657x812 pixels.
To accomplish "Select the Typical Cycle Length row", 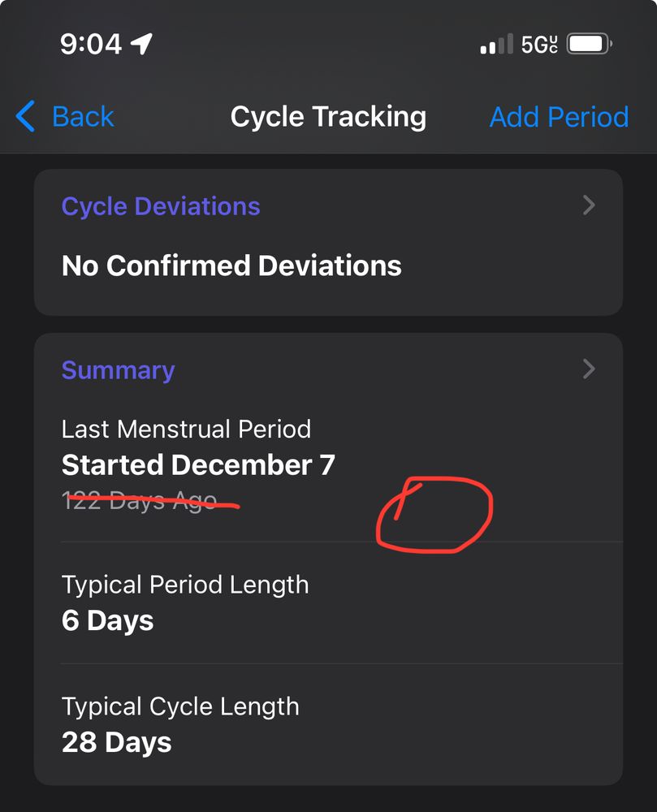I will 328,724.
